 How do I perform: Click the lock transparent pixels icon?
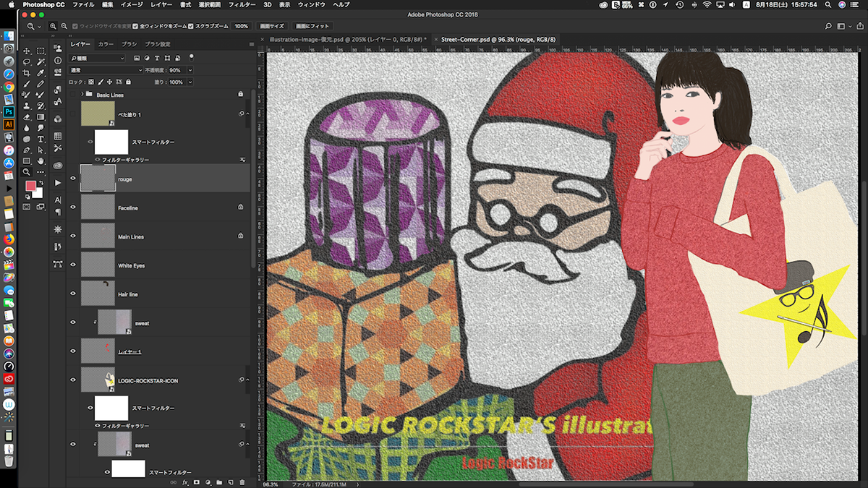[92, 82]
